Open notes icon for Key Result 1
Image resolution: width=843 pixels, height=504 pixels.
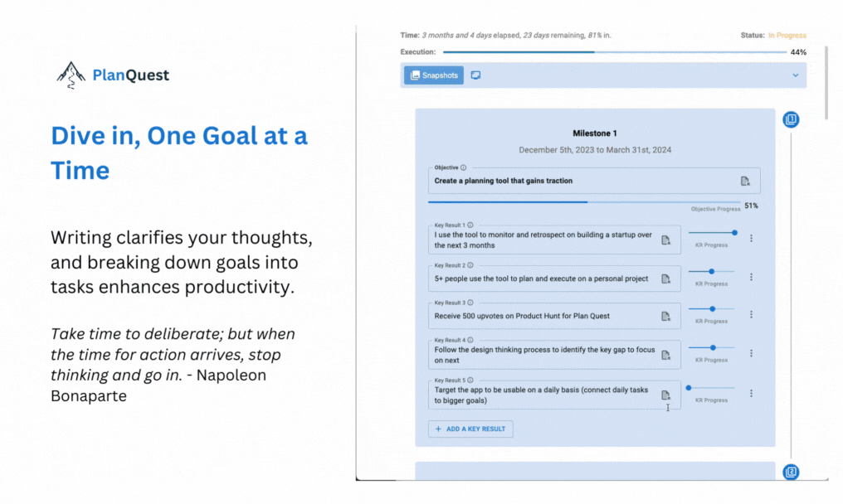point(665,240)
